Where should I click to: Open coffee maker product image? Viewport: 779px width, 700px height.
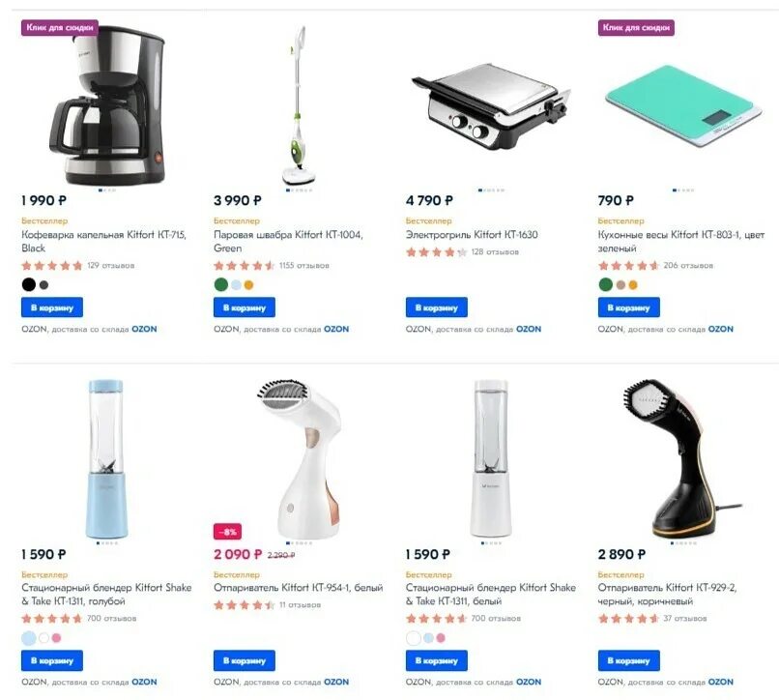pyautogui.click(x=108, y=104)
